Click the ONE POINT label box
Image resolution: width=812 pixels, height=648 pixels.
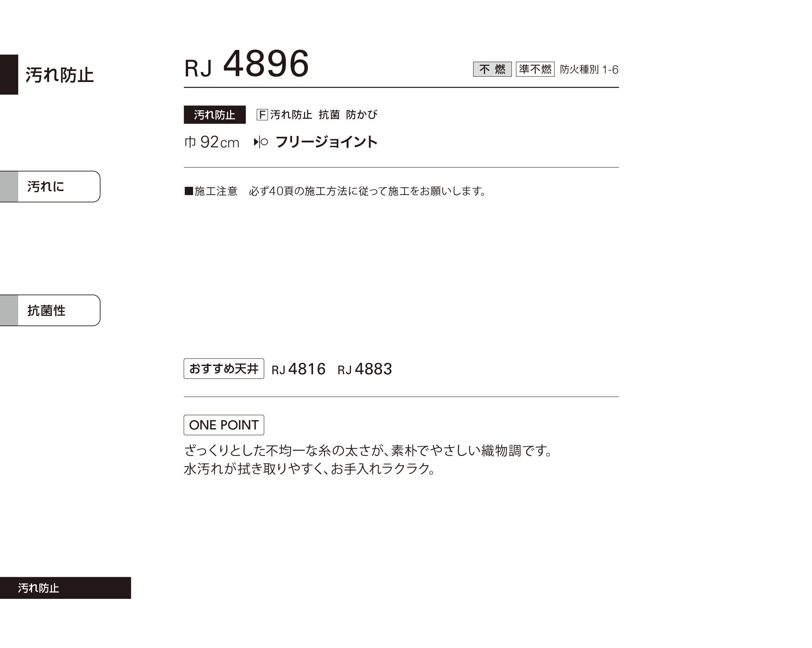pyautogui.click(x=224, y=425)
